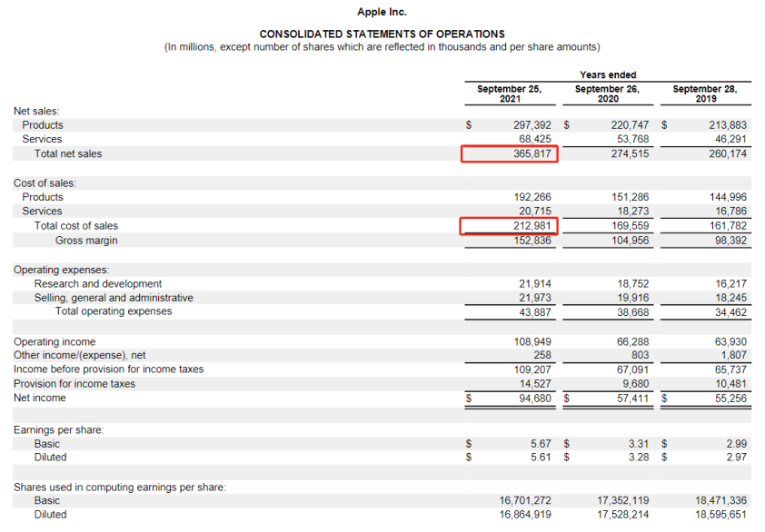This screenshot has height=532, width=765.
Task: Select the total net sales figure 365,817
Action: (532, 154)
